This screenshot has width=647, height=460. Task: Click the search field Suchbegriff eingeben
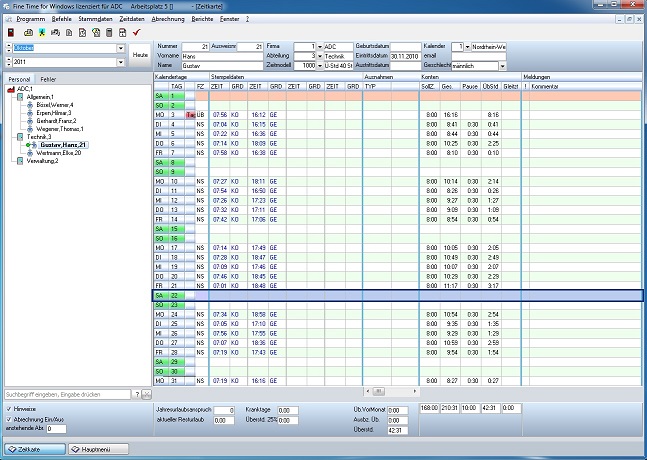[x=68, y=395]
